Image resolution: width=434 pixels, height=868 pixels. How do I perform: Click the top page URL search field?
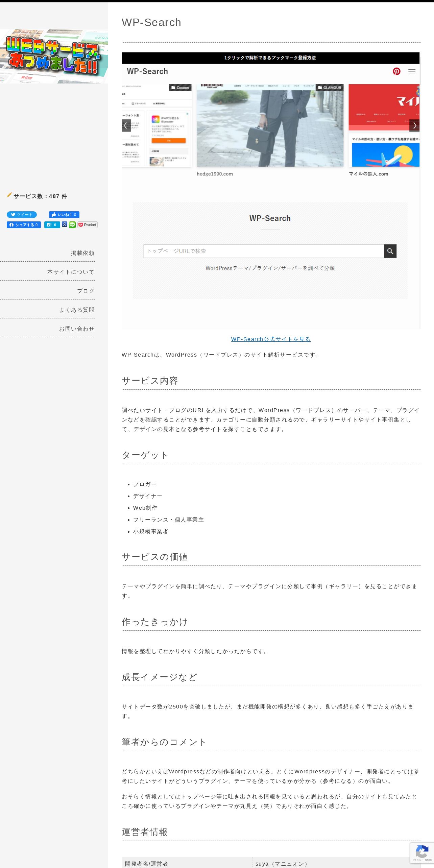[x=264, y=251]
